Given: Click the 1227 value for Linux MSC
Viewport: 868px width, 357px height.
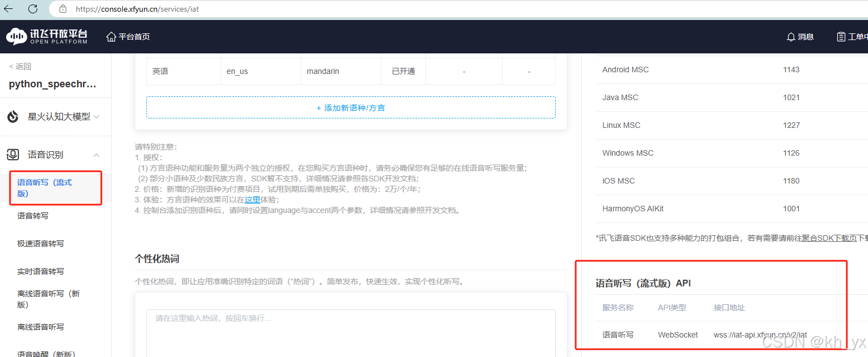Looking at the screenshot, I should pos(791,125).
